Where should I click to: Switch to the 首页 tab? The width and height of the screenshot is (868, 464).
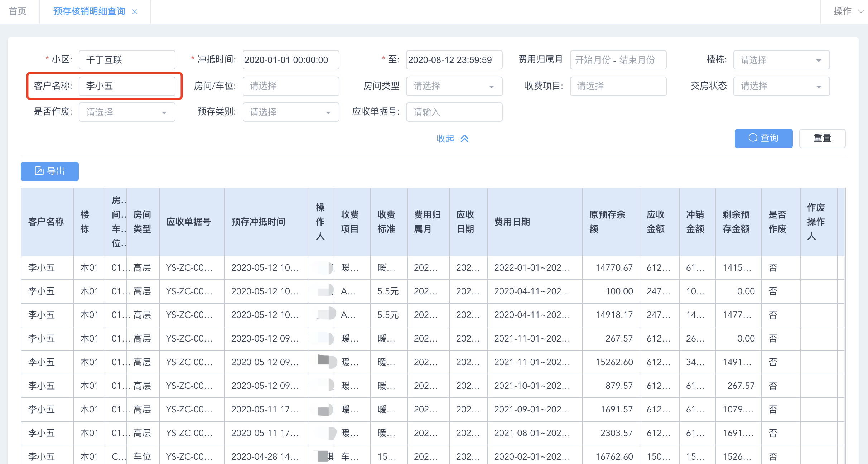tap(18, 11)
